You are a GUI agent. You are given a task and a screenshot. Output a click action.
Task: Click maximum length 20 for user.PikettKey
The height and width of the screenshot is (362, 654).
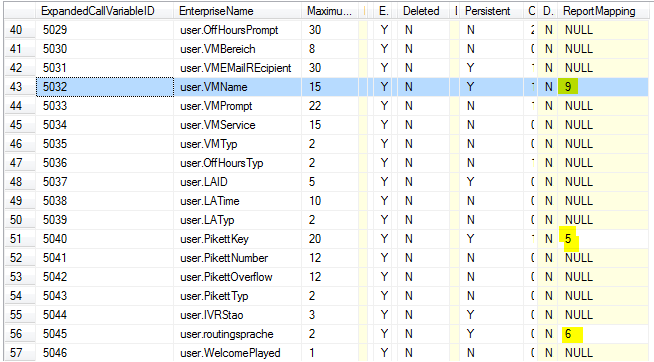coord(330,239)
